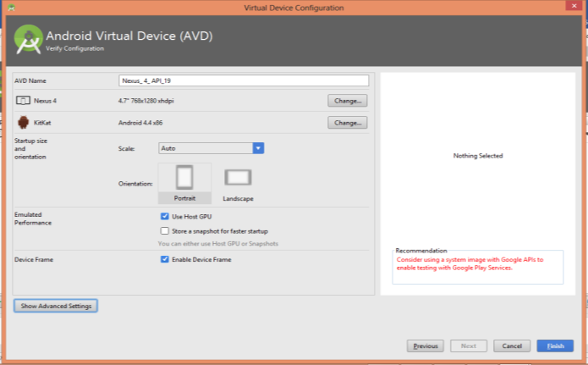Screen dimensions: 588x365
Task: Click the disabled Next button
Action: click(469, 346)
